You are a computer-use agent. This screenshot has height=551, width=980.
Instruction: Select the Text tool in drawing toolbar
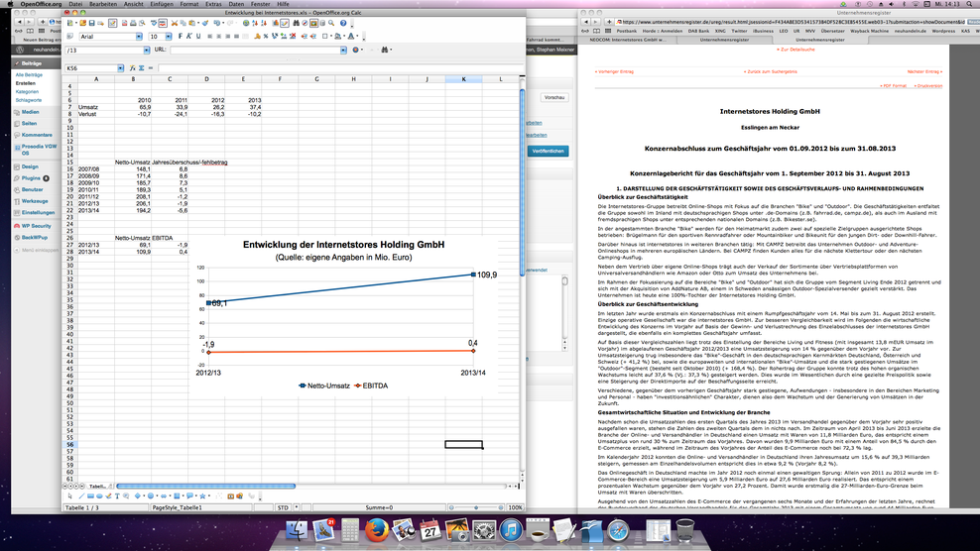coord(117,496)
